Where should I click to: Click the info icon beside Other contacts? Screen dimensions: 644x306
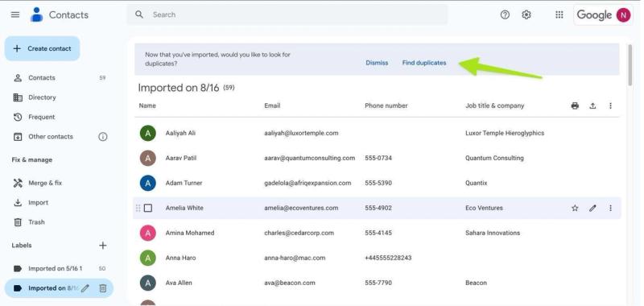coord(103,137)
